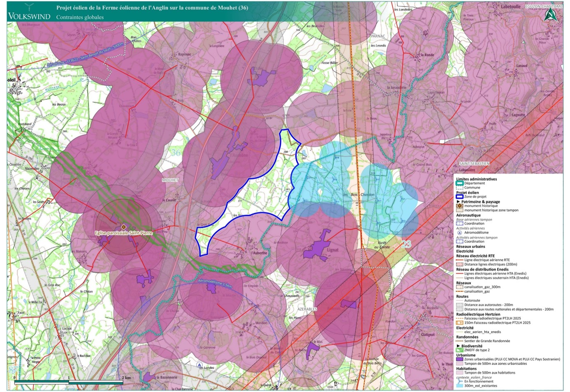The width and height of the screenshot is (570, 392).
Task: Click the Aéromodélisme circled-A legend symbol
Action: (459, 233)
